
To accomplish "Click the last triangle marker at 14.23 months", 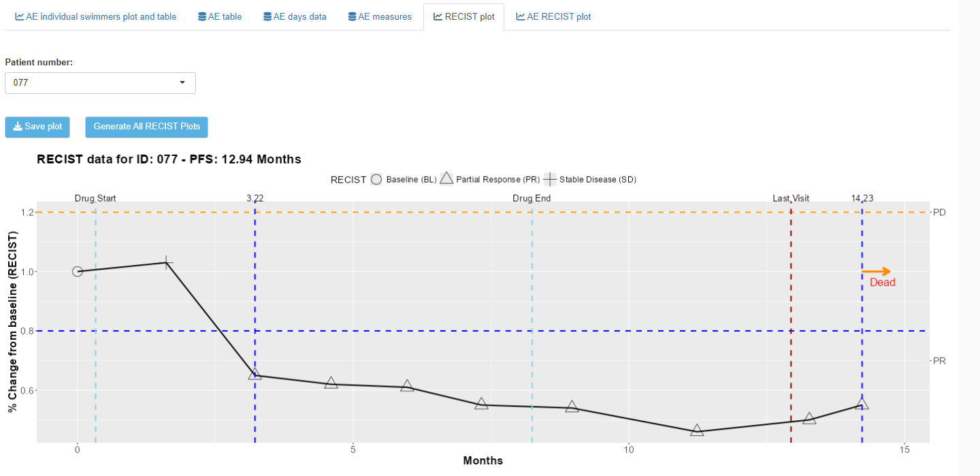I will coord(862,404).
